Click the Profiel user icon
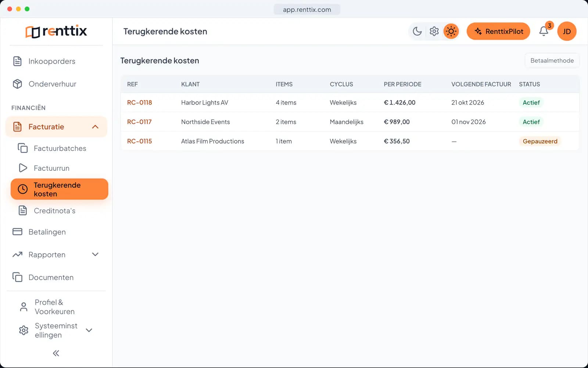The image size is (588, 368). point(24,307)
